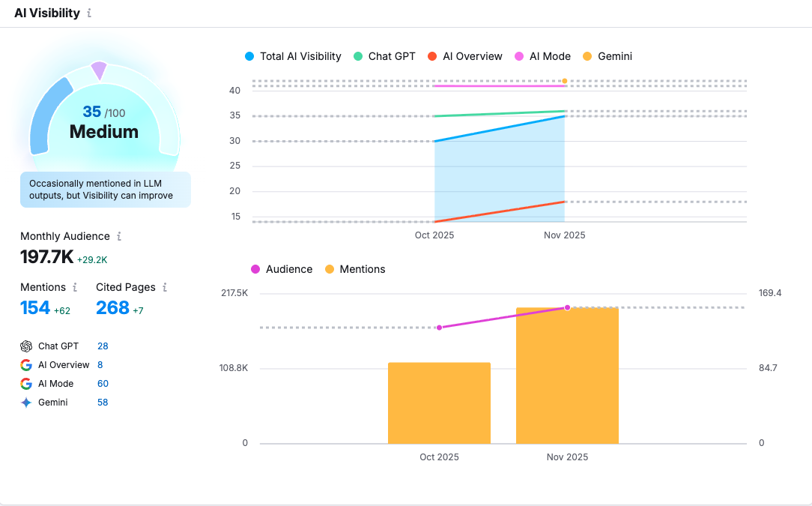
Task: Select the Chat GPT mention count 28
Action: tap(101, 346)
